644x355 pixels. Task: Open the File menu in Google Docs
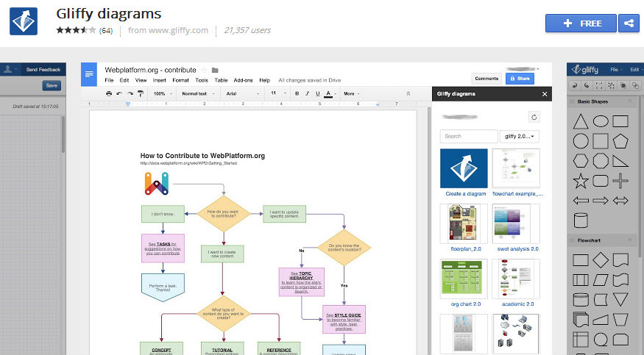(109, 80)
